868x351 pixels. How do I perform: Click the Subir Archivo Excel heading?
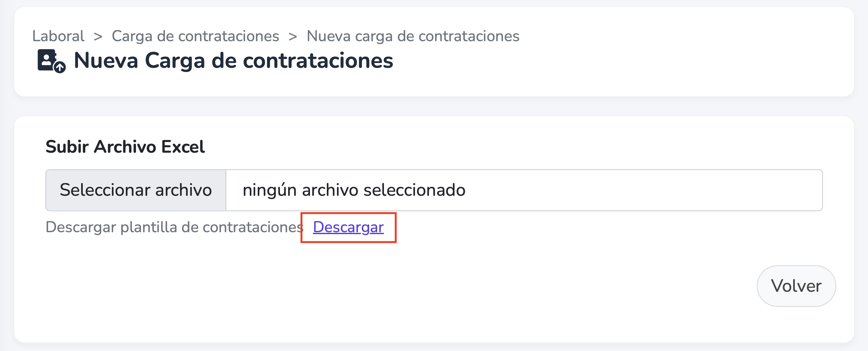[125, 147]
